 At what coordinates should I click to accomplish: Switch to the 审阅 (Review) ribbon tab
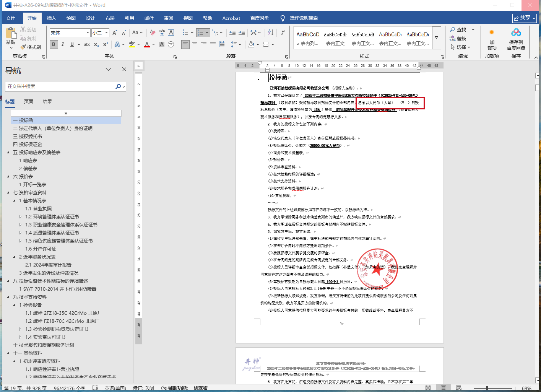coord(168,18)
